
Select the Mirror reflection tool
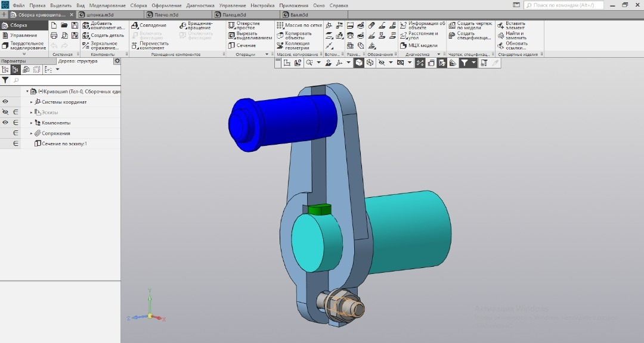point(85,45)
